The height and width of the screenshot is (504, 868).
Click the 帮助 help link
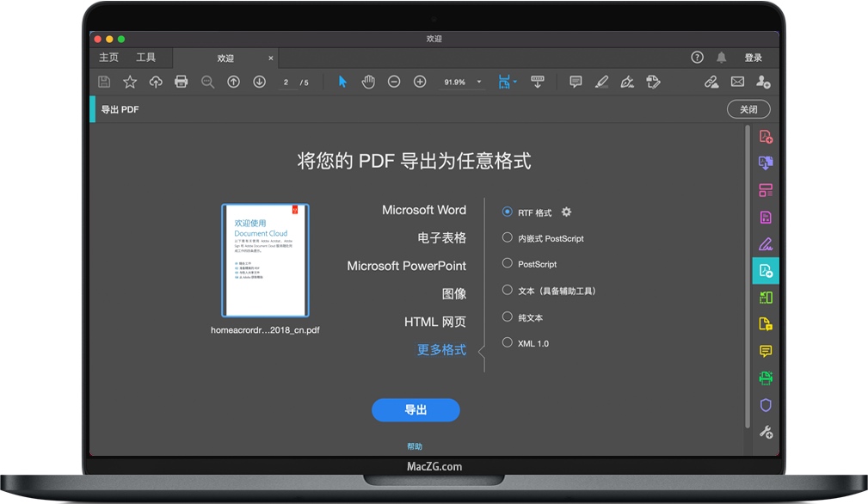415,446
